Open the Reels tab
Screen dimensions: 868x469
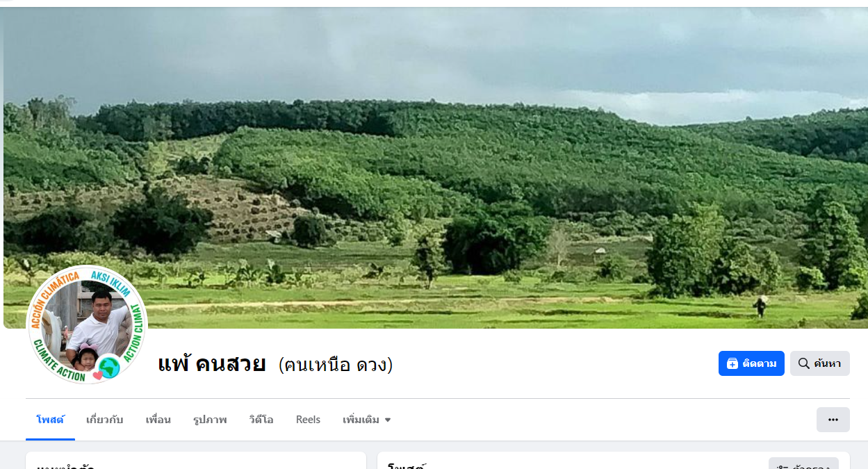[x=308, y=420]
